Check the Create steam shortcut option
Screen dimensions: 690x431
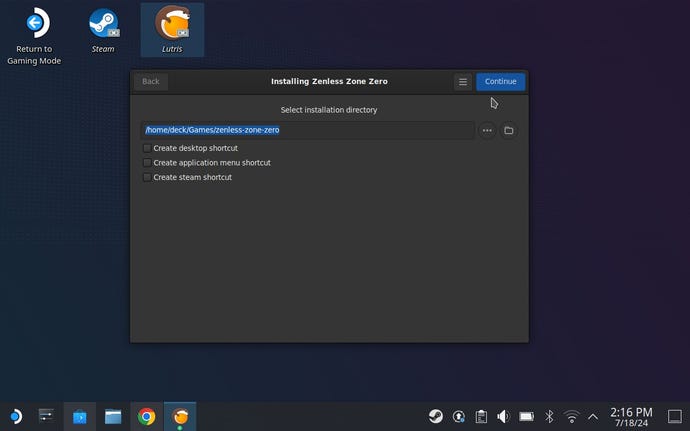click(x=147, y=177)
